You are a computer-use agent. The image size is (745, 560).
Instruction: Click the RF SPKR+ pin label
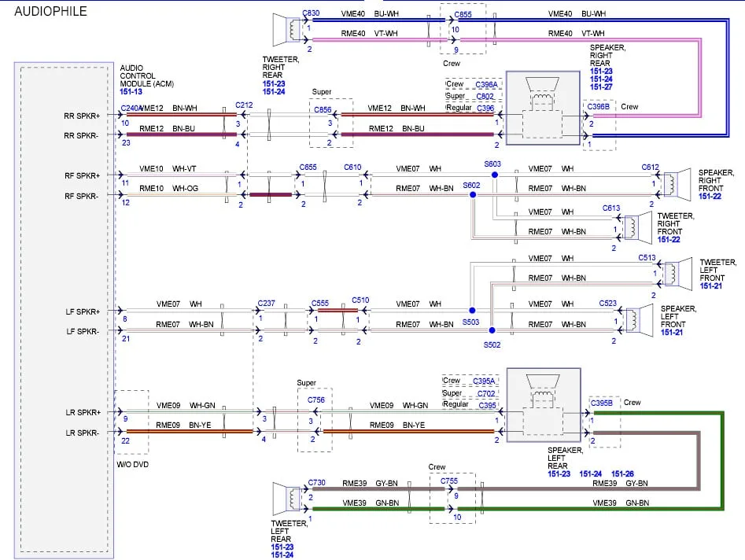coord(82,175)
